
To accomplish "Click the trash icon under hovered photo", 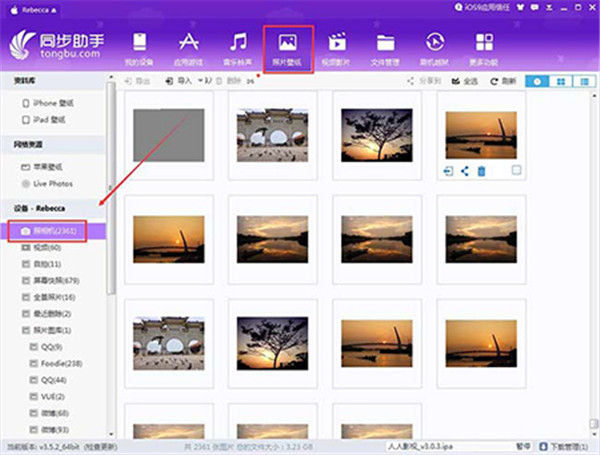I will click(x=481, y=172).
